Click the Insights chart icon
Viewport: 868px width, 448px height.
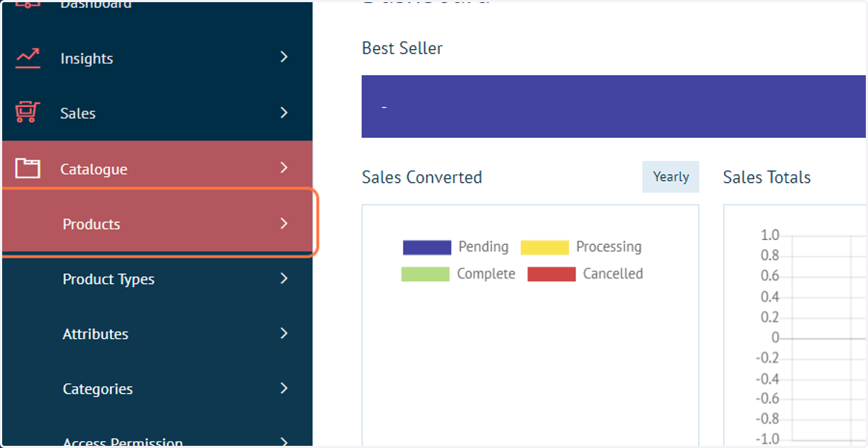pyautogui.click(x=28, y=58)
